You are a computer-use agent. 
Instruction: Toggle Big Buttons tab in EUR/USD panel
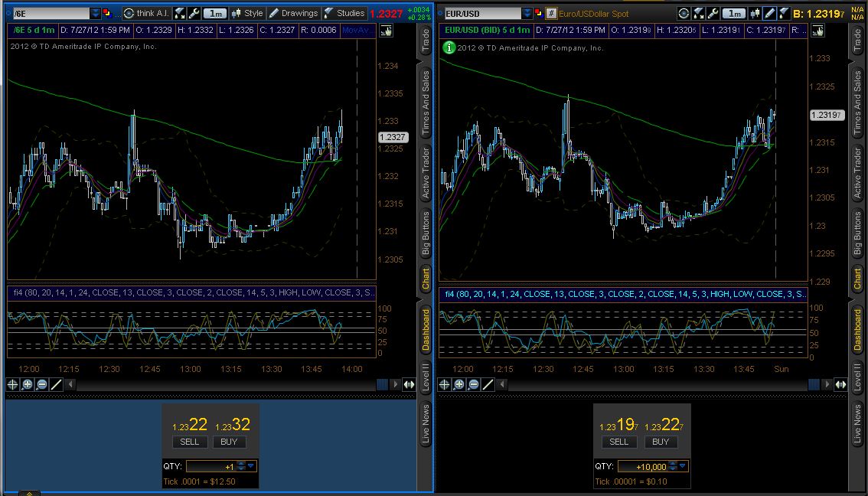(x=857, y=233)
